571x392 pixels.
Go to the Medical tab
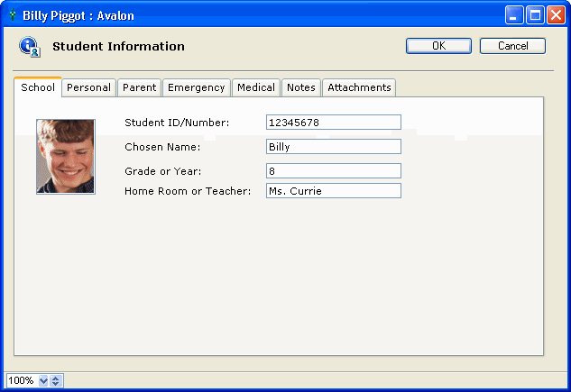point(256,87)
